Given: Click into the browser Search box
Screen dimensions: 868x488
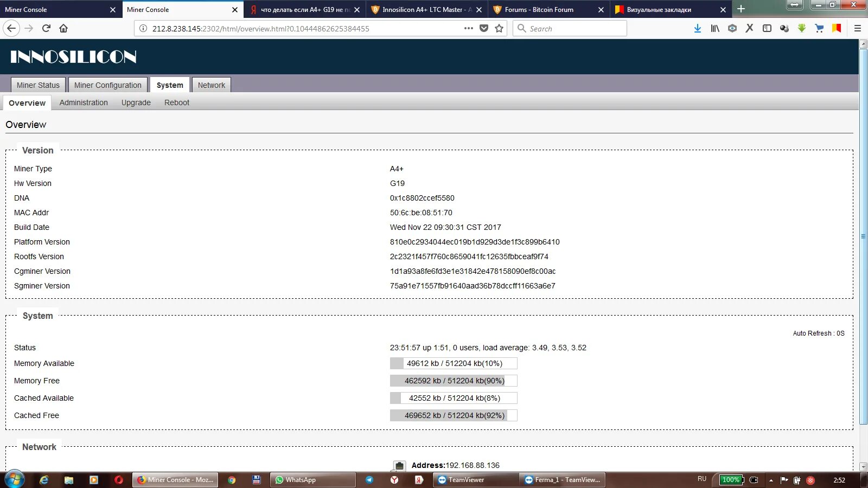Looking at the screenshot, I should pyautogui.click(x=570, y=28).
